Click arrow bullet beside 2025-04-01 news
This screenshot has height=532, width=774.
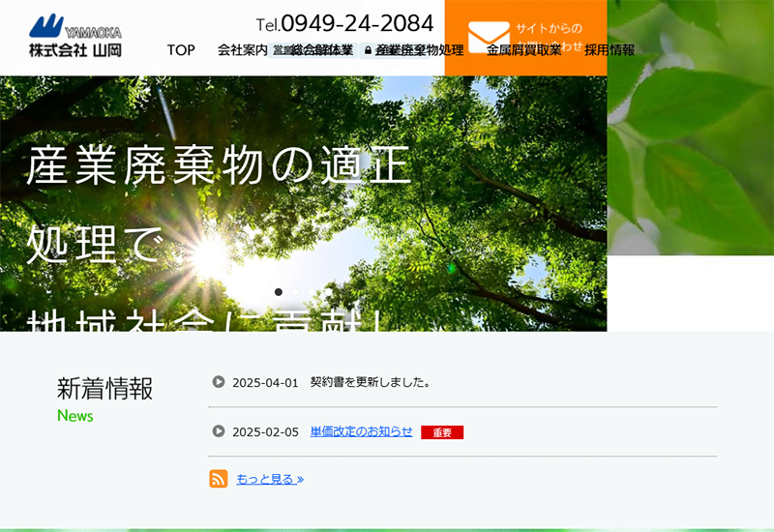[219, 382]
